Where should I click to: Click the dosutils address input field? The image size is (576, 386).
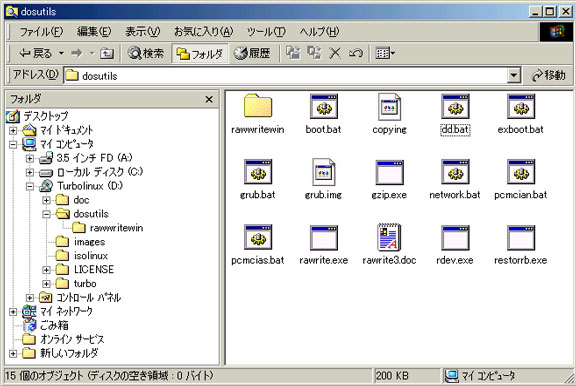tap(286, 76)
